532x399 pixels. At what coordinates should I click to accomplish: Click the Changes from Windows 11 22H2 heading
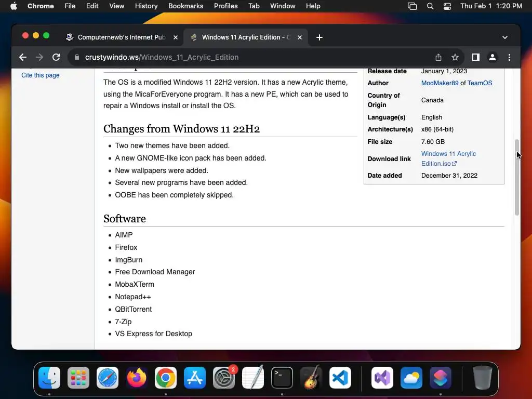tap(181, 129)
